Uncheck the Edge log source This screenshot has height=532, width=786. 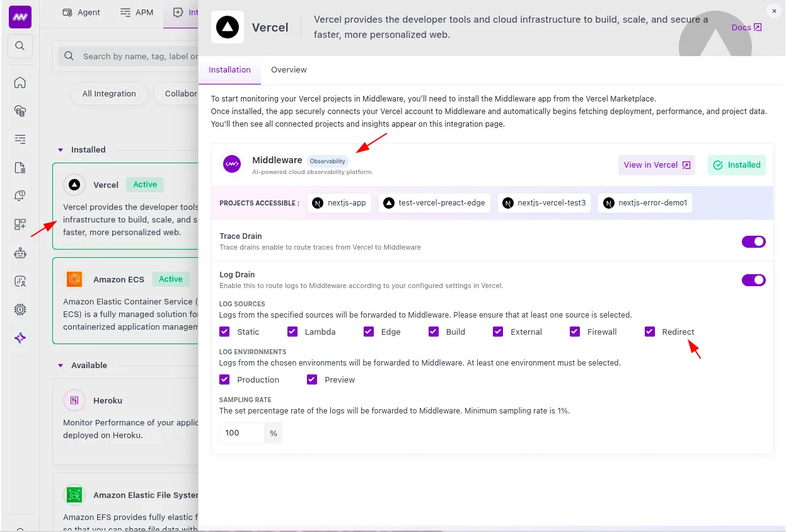tap(369, 332)
